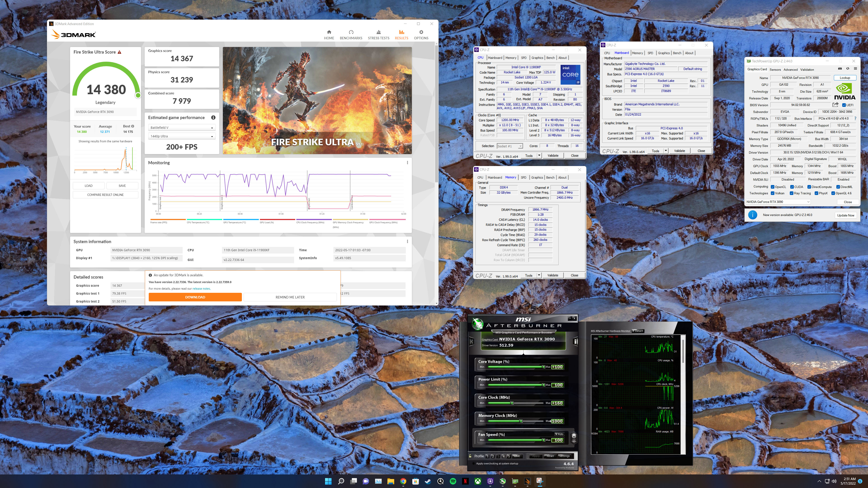Click the Afterburner profile lock icon

(x=470, y=456)
